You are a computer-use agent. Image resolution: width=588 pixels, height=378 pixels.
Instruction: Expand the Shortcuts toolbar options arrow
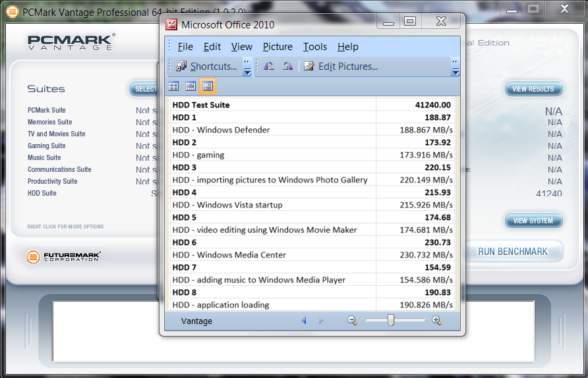pos(247,67)
